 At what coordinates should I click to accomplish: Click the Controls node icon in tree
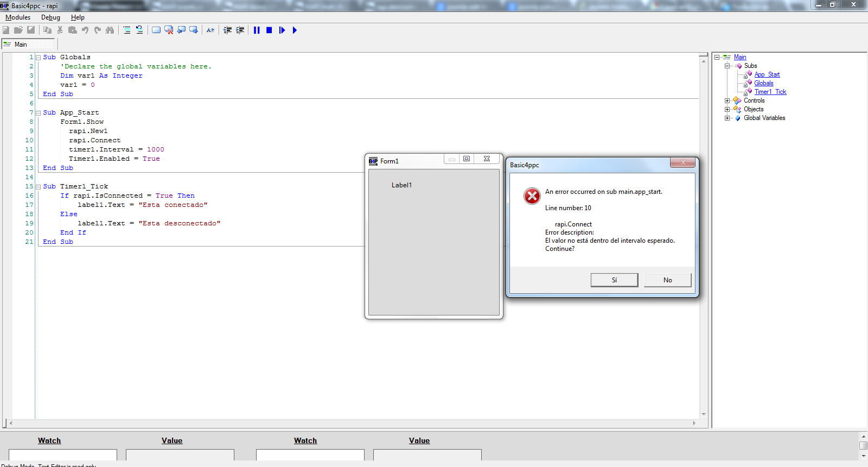737,100
